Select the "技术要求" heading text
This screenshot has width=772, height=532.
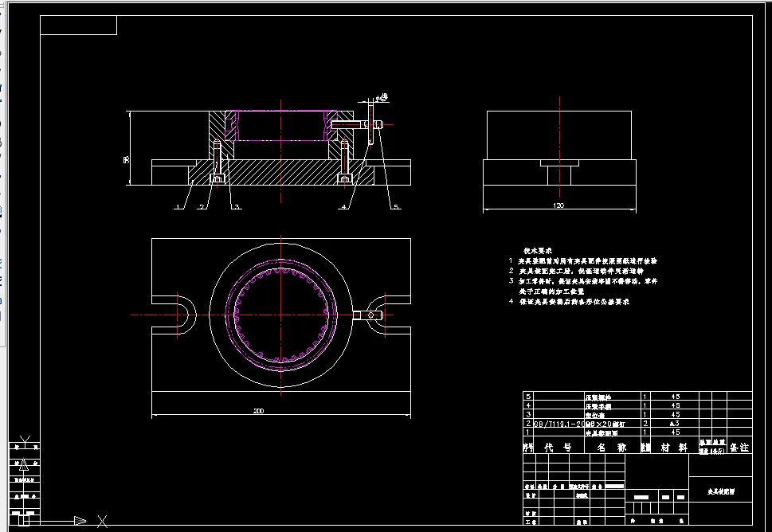point(538,251)
